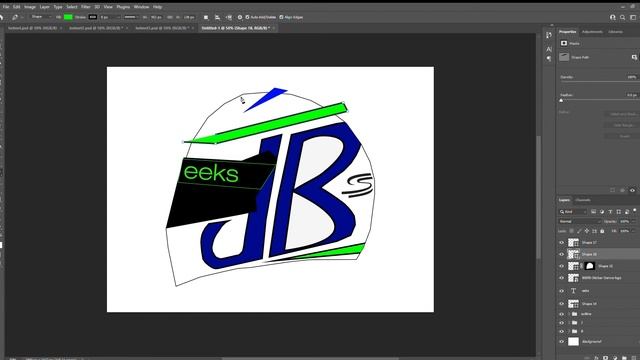Click the Density value field
640x360 pixels.
[x=632, y=77]
